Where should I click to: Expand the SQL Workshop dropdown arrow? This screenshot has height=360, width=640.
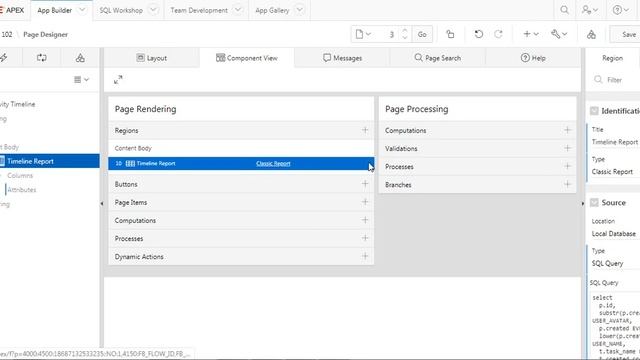(x=153, y=10)
